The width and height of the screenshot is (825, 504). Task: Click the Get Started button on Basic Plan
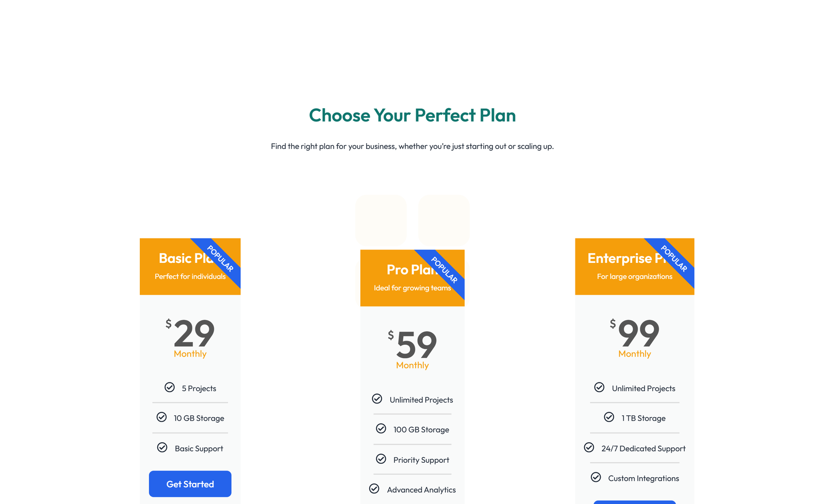pyautogui.click(x=190, y=484)
